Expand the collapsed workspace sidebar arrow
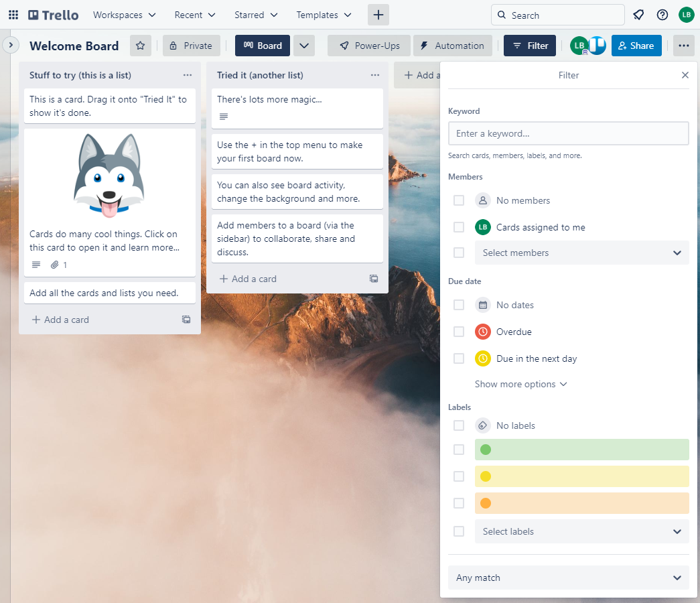Screen dimensions: 700x603 point(11,45)
